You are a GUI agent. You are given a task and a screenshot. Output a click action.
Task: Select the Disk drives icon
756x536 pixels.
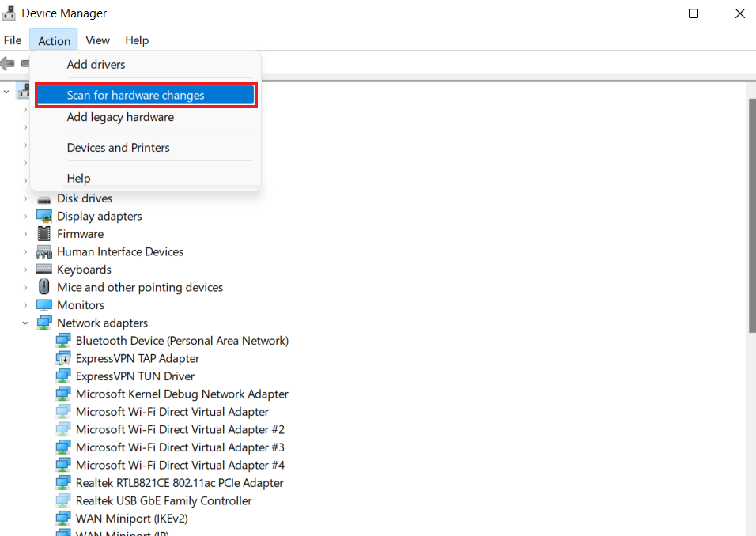43,198
